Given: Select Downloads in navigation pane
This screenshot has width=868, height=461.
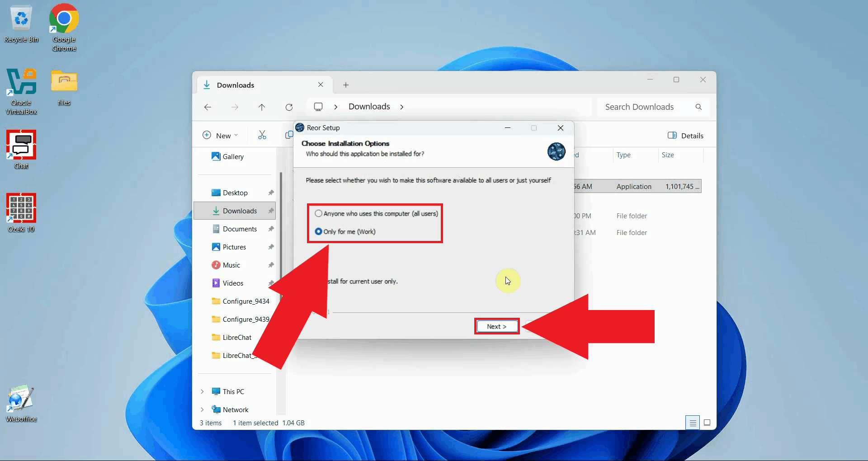Looking at the screenshot, I should pos(234,211).
